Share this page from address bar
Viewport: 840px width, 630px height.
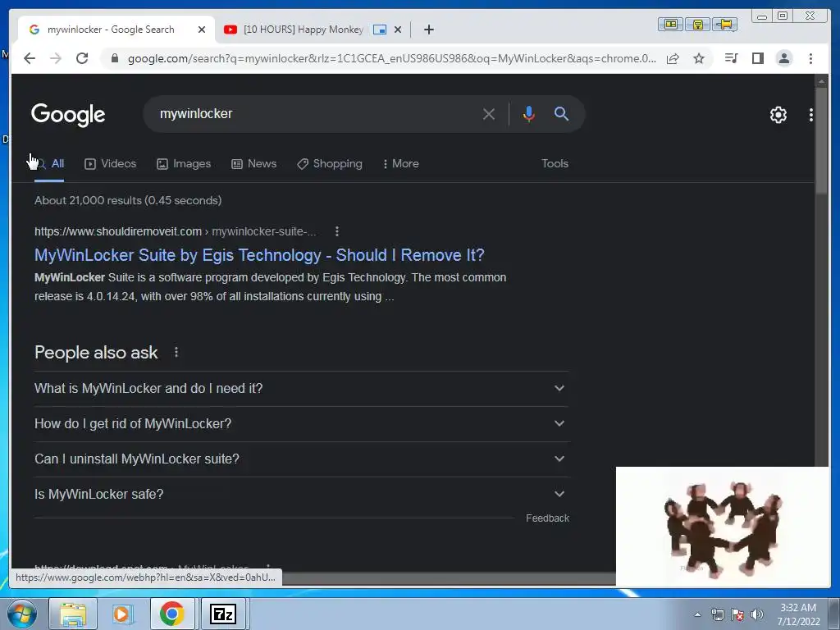[x=673, y=58]
